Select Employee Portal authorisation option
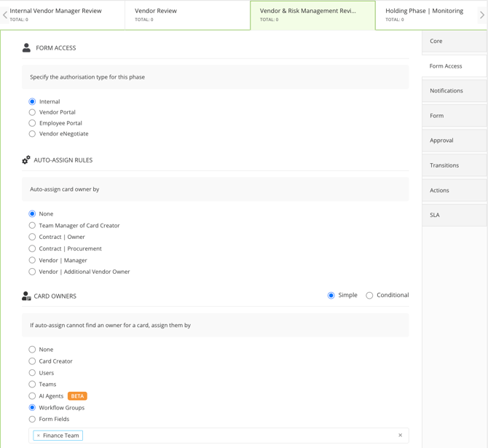This screenshot has width=488, height=448. pyautogui.click(x=32, y=123)
